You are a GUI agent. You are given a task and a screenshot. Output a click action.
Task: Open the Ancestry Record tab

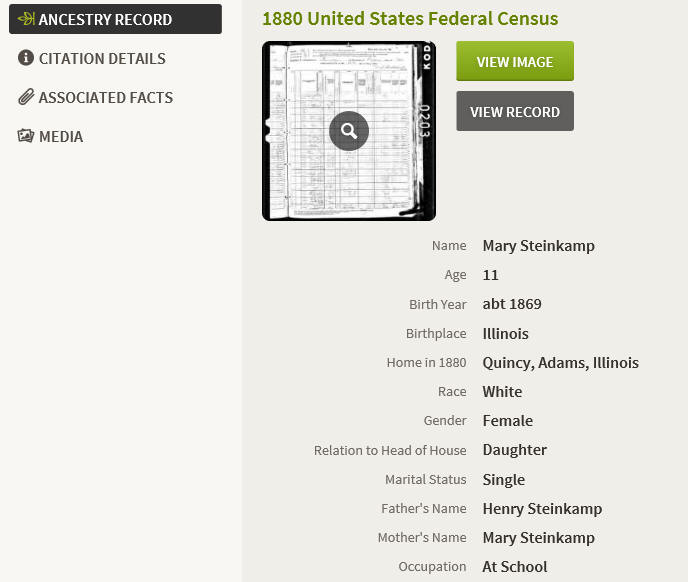115,19
